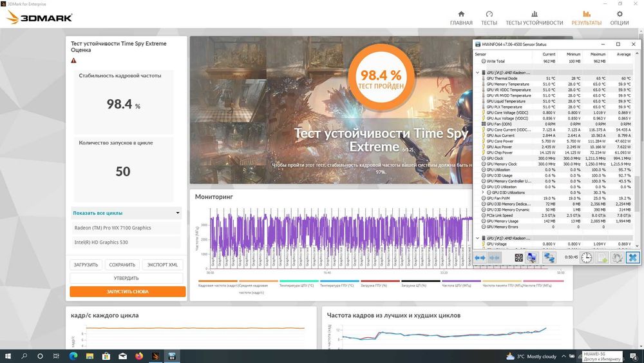Click HWiNFO sensor settings icon
Image resolution: width=644 pixels, height=363 pixels.
click(618, 258)
